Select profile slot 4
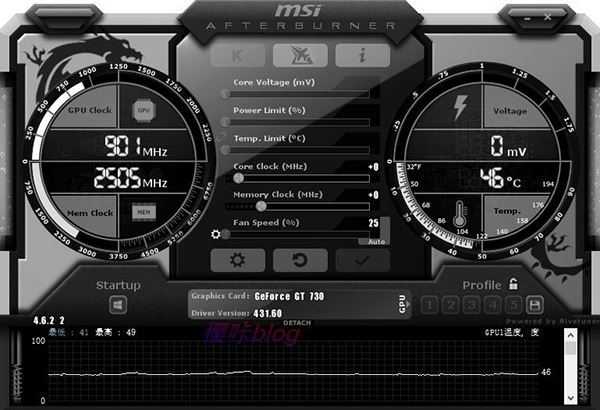Viewport: 600px width, 410px height. (x=493, y=305)
